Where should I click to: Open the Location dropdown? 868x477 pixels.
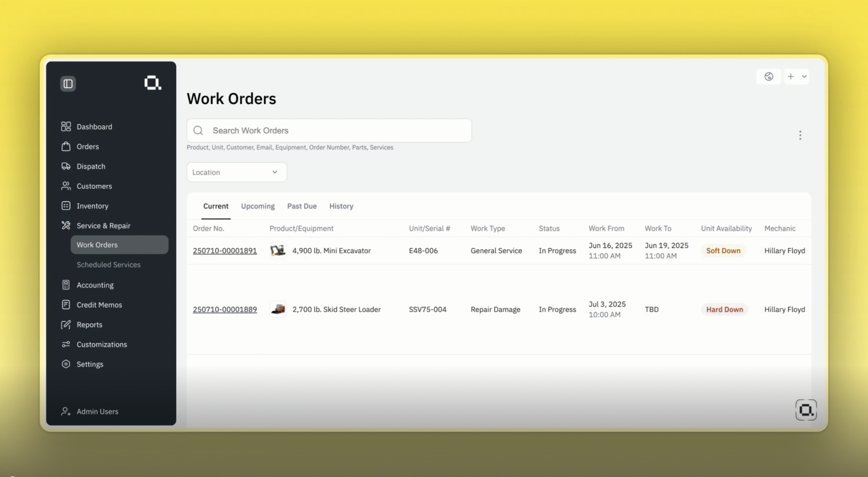click(x=236, y=172)
